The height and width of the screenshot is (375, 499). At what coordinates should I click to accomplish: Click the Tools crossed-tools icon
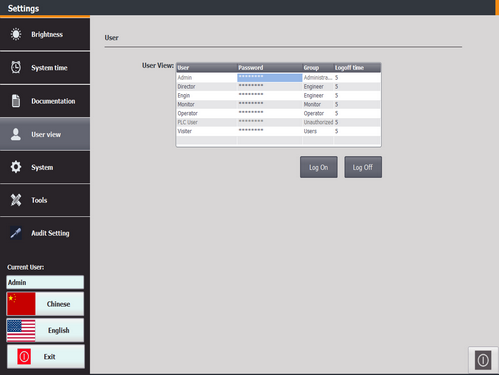click(16, 200)
